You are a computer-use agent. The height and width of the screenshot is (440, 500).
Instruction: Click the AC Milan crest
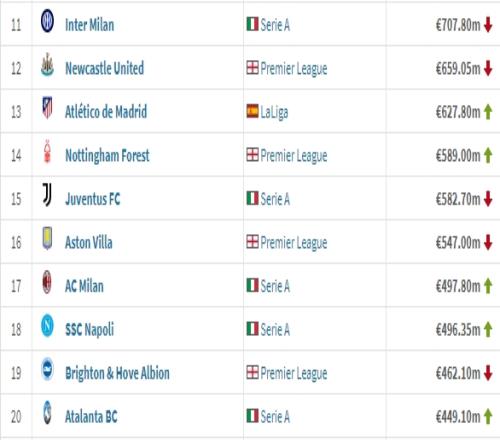(x=47, y=282)
